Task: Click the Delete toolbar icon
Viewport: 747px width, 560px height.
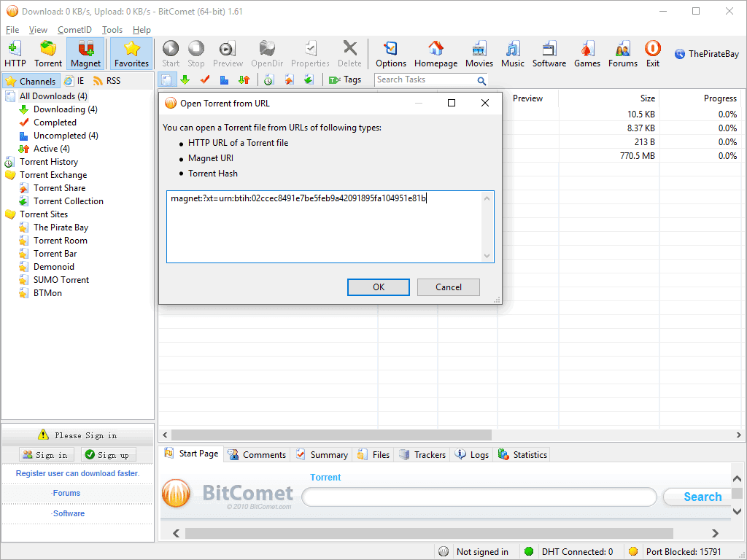Action: coord(349,54)
